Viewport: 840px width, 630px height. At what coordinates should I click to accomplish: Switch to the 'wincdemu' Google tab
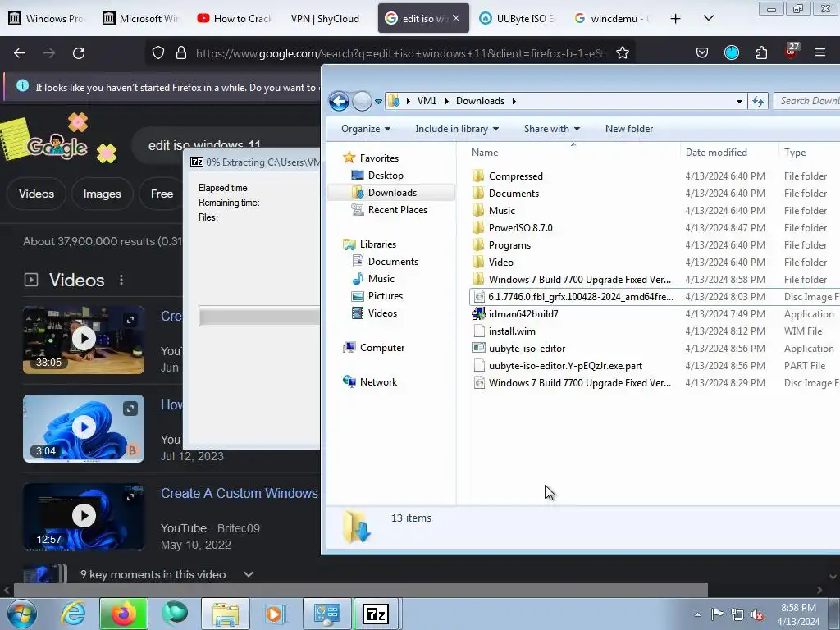click(x=611, y=18)
